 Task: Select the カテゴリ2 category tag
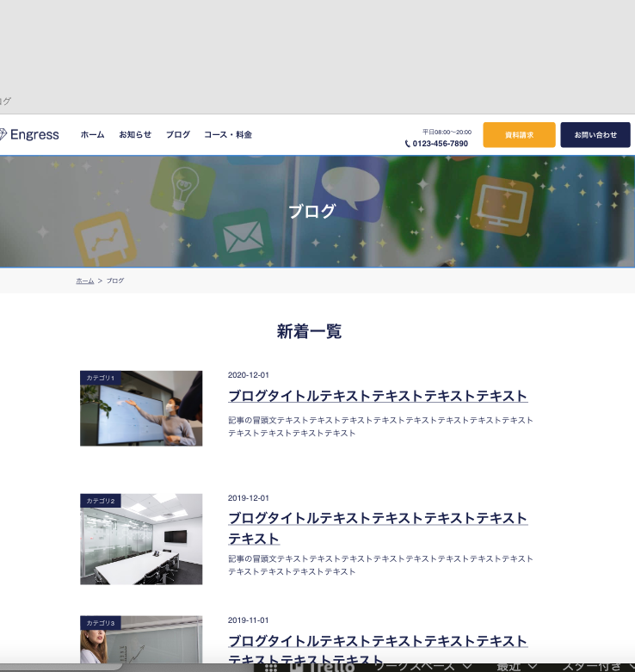[101, 501]
